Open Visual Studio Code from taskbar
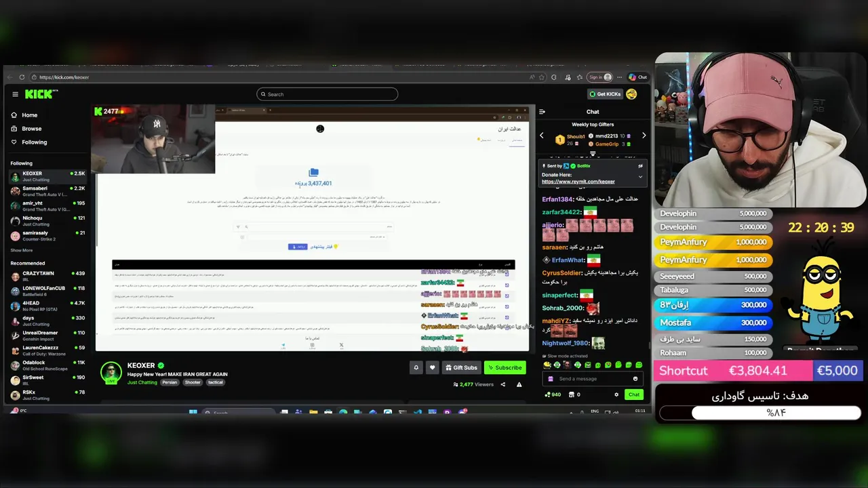The height and width of the screenshot is (488, 868). pyautogui.click(x=417, y=412)
